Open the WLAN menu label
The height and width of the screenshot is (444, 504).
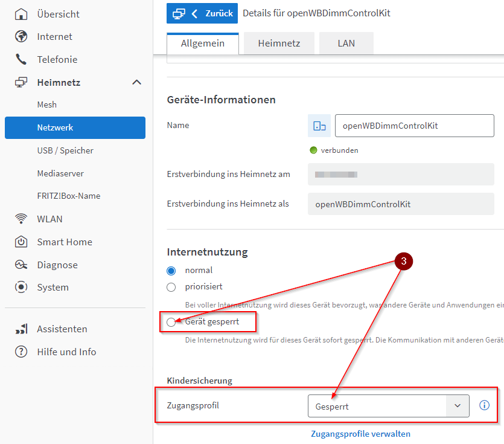(50, 219)
